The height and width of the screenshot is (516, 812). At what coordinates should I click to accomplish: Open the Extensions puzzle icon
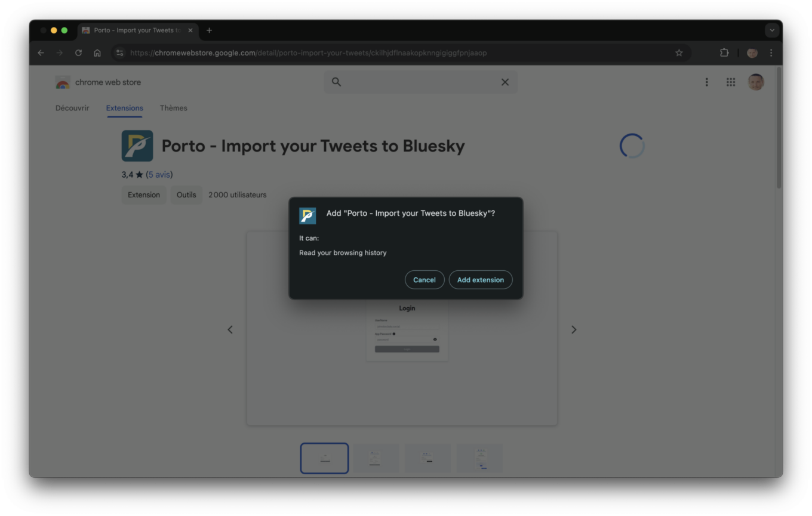(724, 53)
